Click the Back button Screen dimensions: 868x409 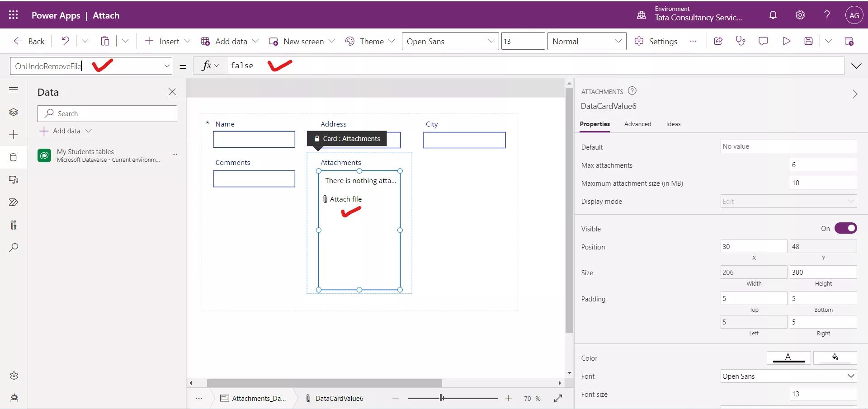28,41
